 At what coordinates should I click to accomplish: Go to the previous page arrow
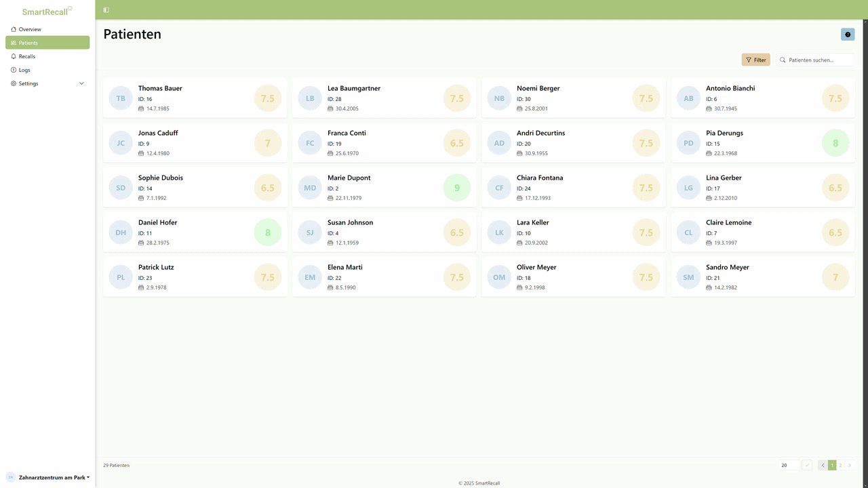[x=823, y=465]
